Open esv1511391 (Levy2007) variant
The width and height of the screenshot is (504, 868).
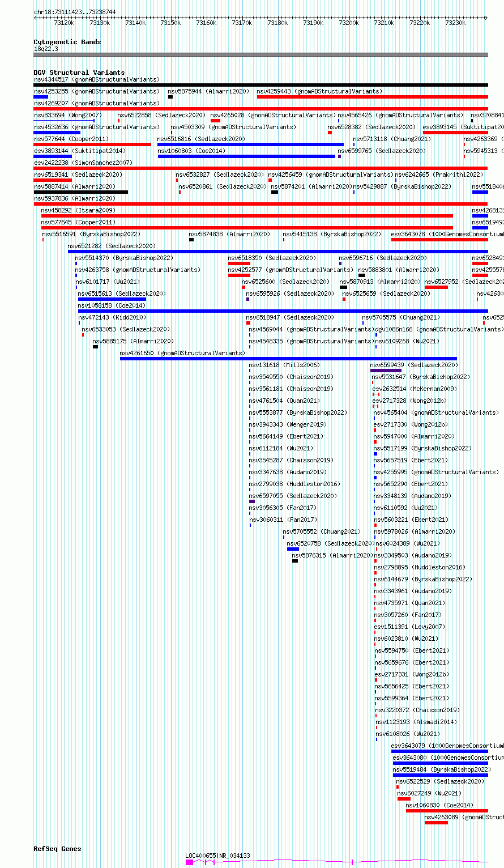click(x=410, y=627)
